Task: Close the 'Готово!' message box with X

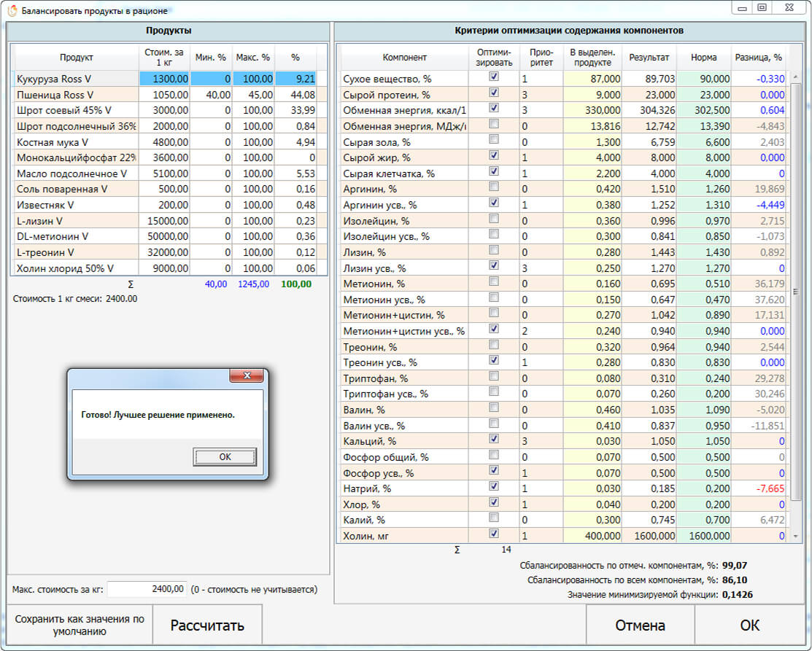Action: click(x=247, y=375)
